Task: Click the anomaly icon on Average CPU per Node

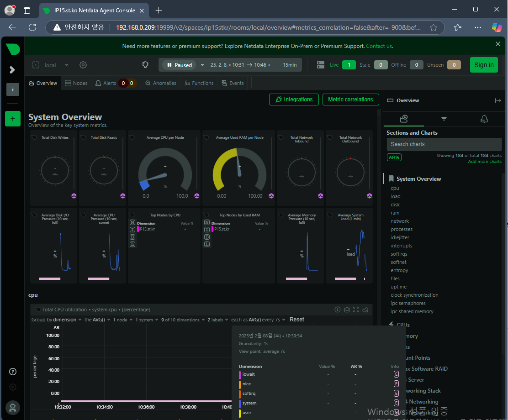Action: tap(196, 196)
